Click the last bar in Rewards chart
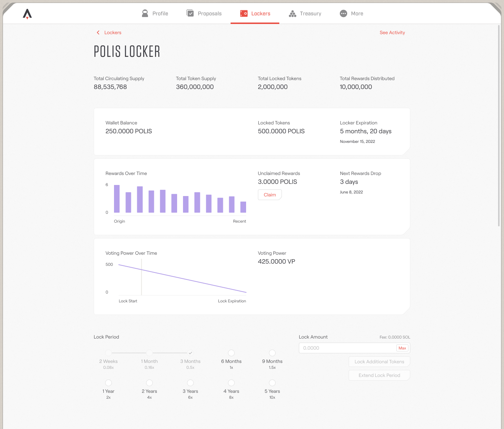 [243, 207]
